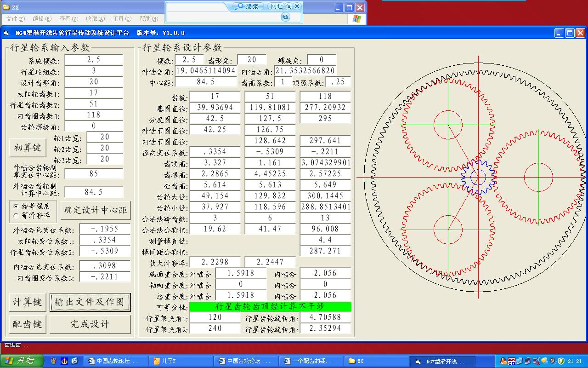
Task: Click the 搜索 magnifier search button
Action: click(x=249, y=6)
